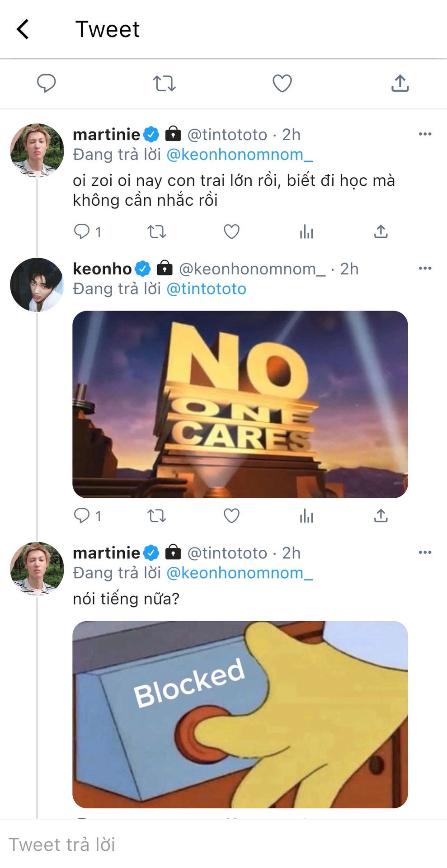Retweet using the top action bar icon
The width and height of the screenshot is (447, 868).
164,84
